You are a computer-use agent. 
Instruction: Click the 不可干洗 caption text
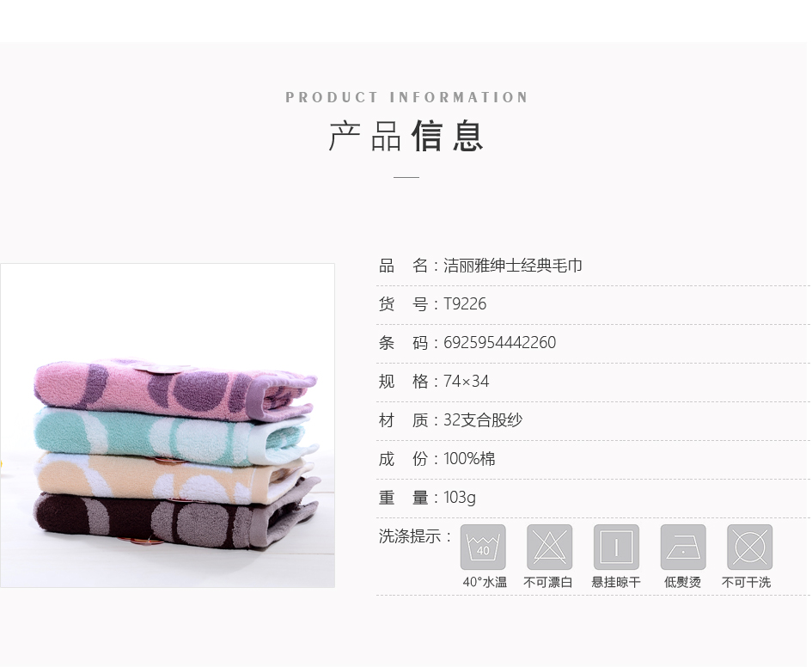746,582
